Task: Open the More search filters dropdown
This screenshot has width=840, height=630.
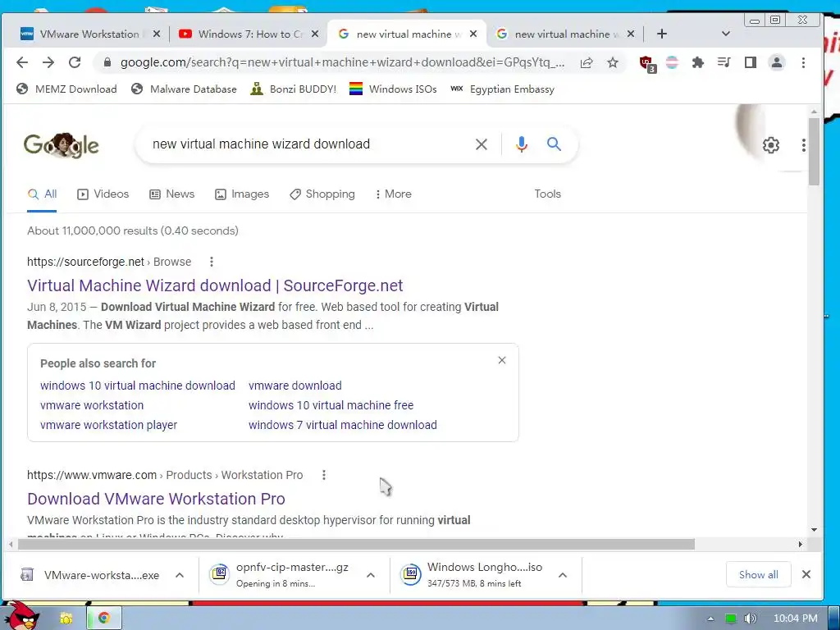Action: click(x=393, y=194)
